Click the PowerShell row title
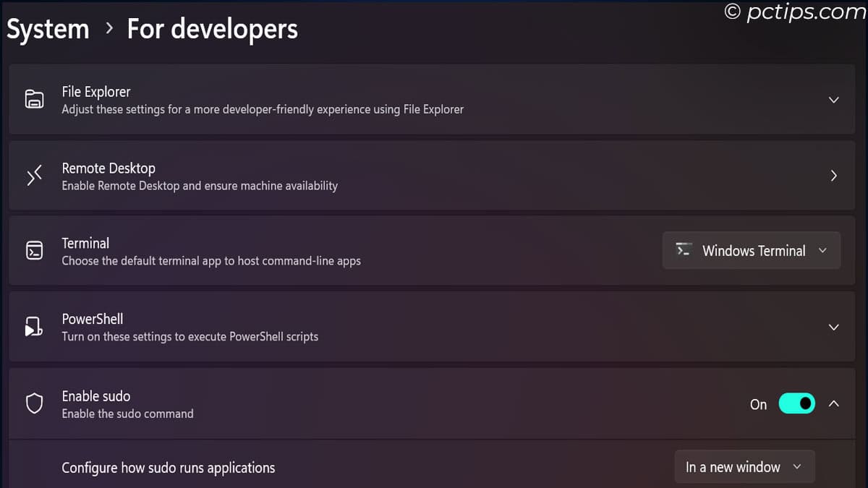 point(93,319)
